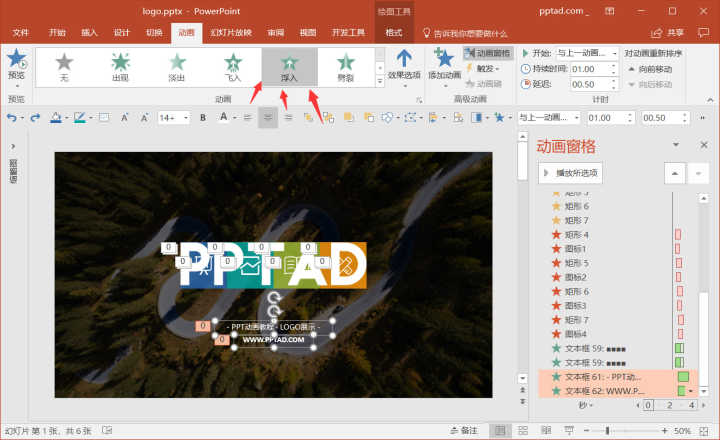The image size is (720, 440).
Task: Select the 'Float In' (浮入) animation effect
Action: [x=289, y=68]
